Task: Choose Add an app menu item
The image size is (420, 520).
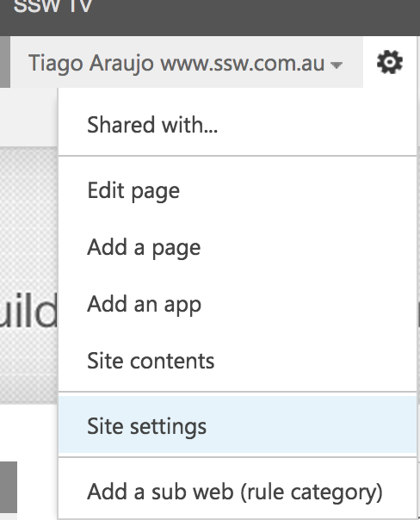Action: click(x=238, y=304)
